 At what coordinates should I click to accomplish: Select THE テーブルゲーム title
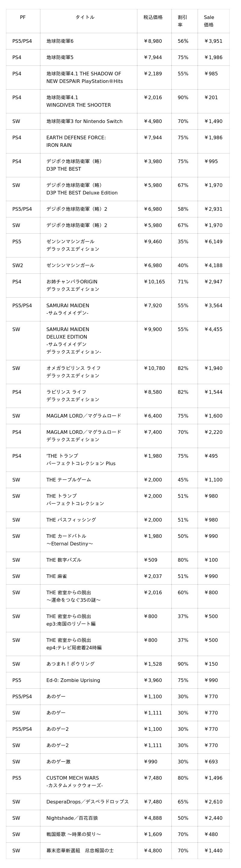pyautogui.click(x=69, y=479)
